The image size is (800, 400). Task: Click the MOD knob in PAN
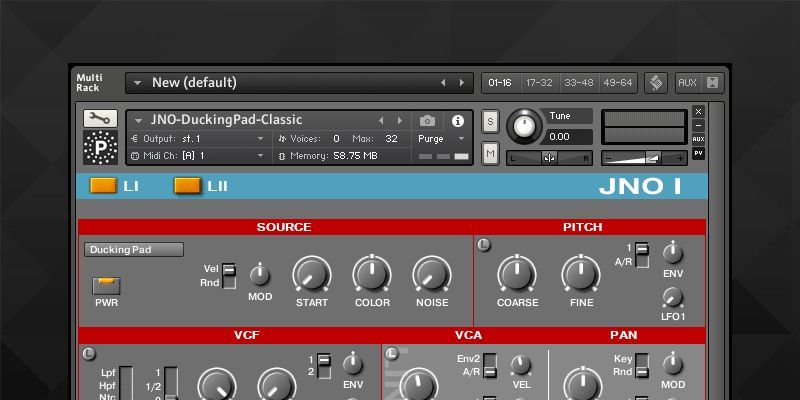pyautogui.click(x=673, y=365)
